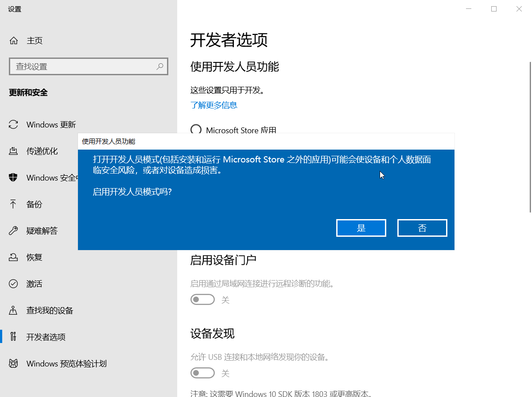532x397 pixels.
Task: Click the 启用设备门户 heading
Action: coord(223,260)
